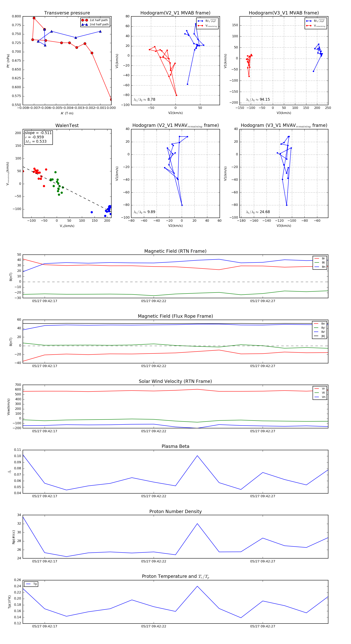
Task: Click the 'Transverse pressure' plot title
Action: (x=67, y=13)
